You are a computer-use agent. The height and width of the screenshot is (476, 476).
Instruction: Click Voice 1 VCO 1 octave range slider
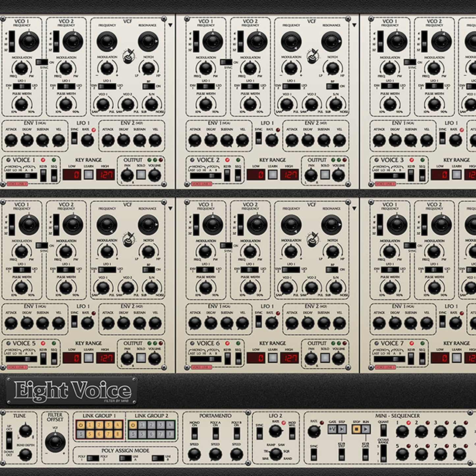tap(12, 42)
